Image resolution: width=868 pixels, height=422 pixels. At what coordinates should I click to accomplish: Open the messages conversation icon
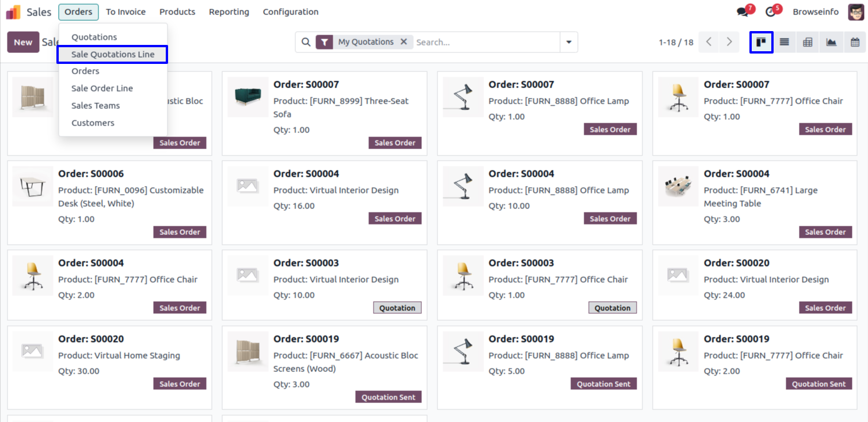tap(743, 12)
